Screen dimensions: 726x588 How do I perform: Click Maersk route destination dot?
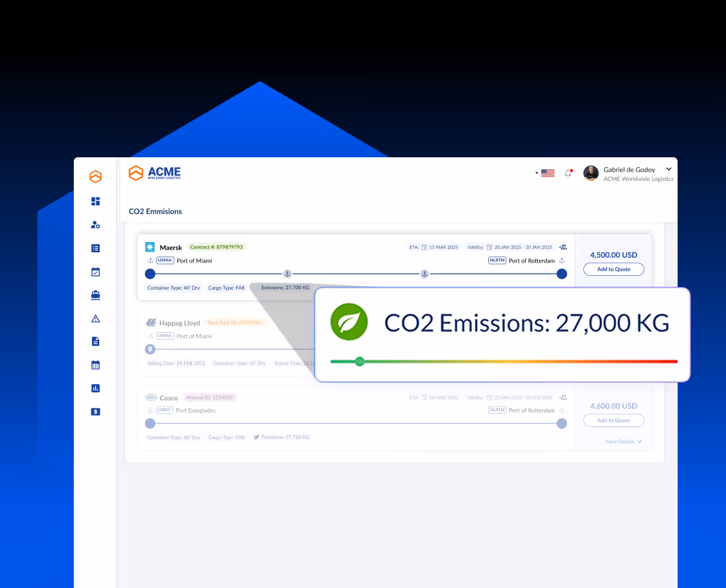561,274
